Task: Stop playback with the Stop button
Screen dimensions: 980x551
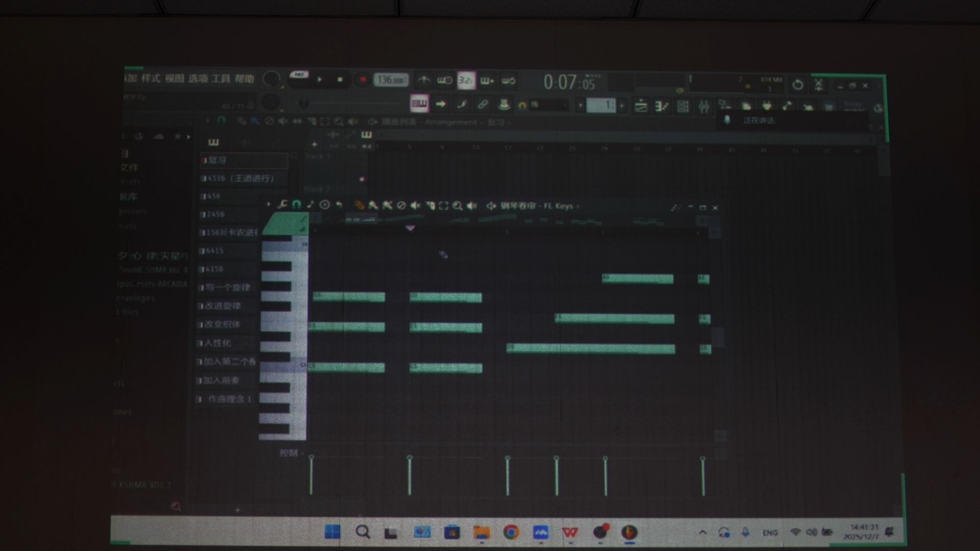Action: (x=340, y=80)
